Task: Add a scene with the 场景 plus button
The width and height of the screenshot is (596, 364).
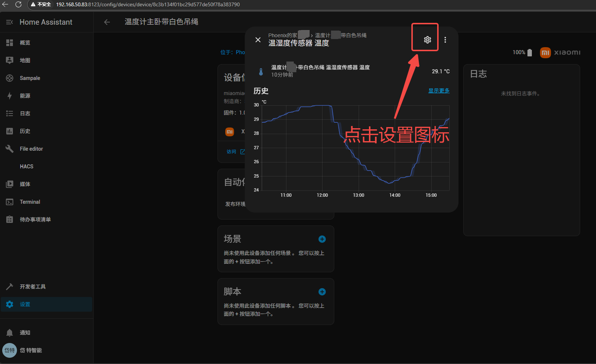Action: click(x=322, y=239)
